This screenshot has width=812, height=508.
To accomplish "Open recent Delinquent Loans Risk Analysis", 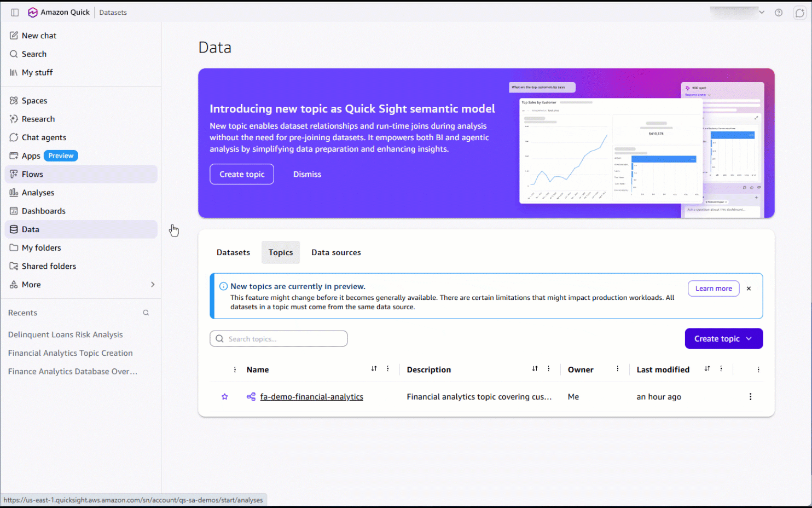I will [x=66, y=334].
